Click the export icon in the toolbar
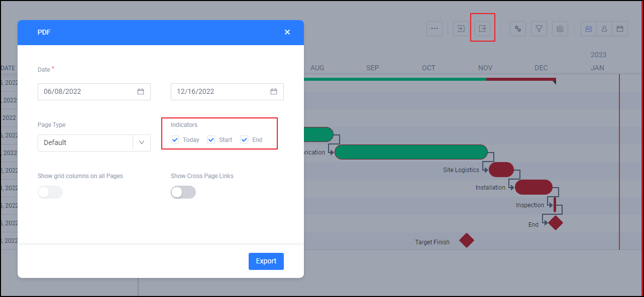Viewport: 644px width, 297px height. (482, 29)
